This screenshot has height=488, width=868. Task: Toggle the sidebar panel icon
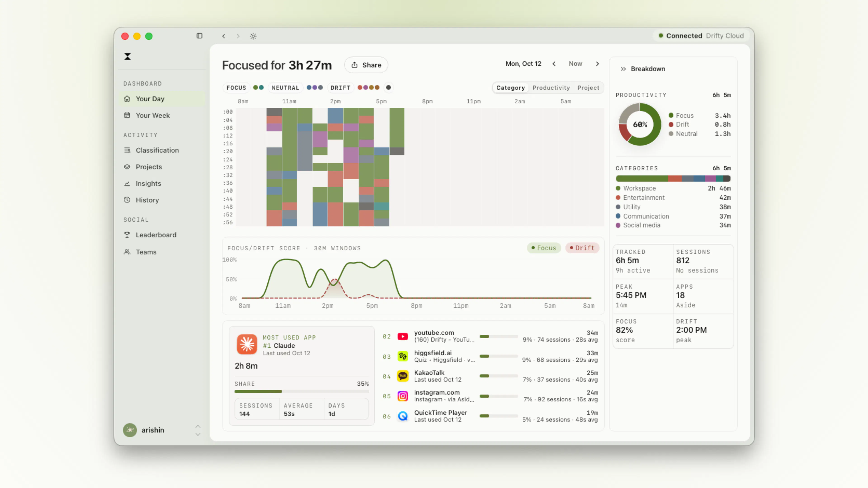point(199,36)
